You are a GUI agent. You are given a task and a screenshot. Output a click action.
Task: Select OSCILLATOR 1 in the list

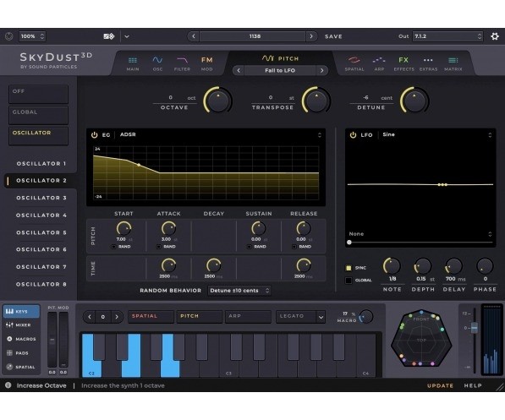41,164
